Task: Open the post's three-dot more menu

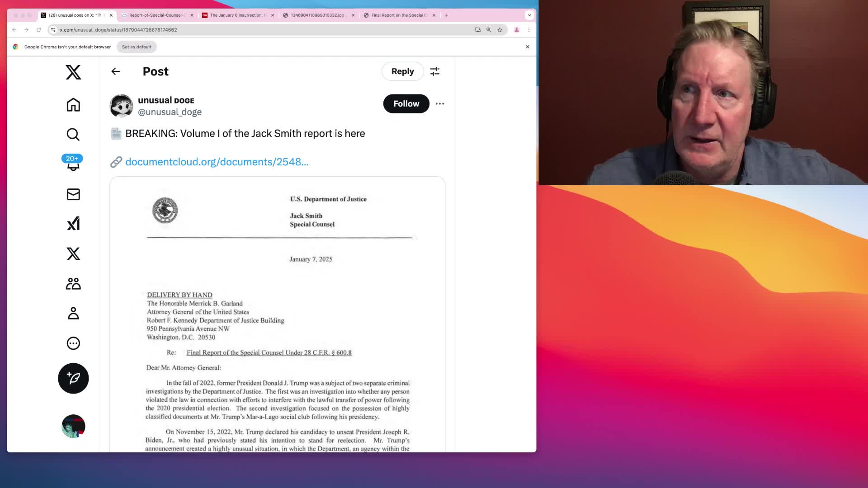Action: coord(440,103)
